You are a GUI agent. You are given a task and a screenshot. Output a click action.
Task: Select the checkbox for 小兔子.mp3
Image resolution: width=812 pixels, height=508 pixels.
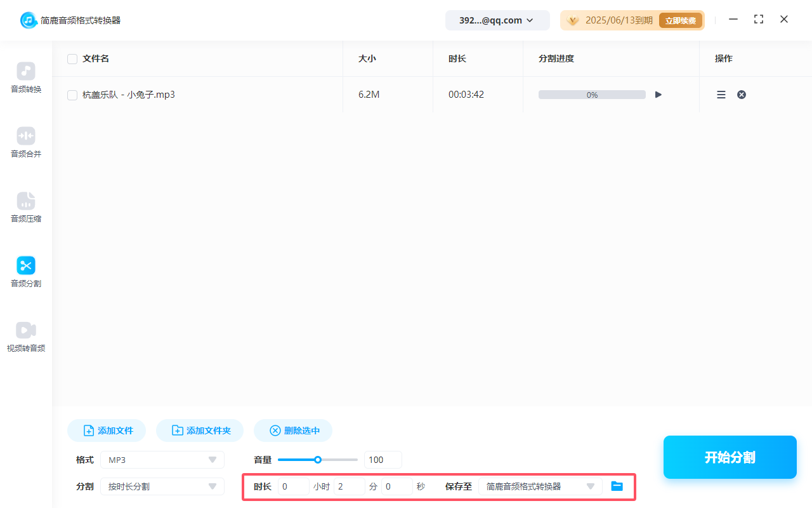pyautogui.click(x=72, y=94)
